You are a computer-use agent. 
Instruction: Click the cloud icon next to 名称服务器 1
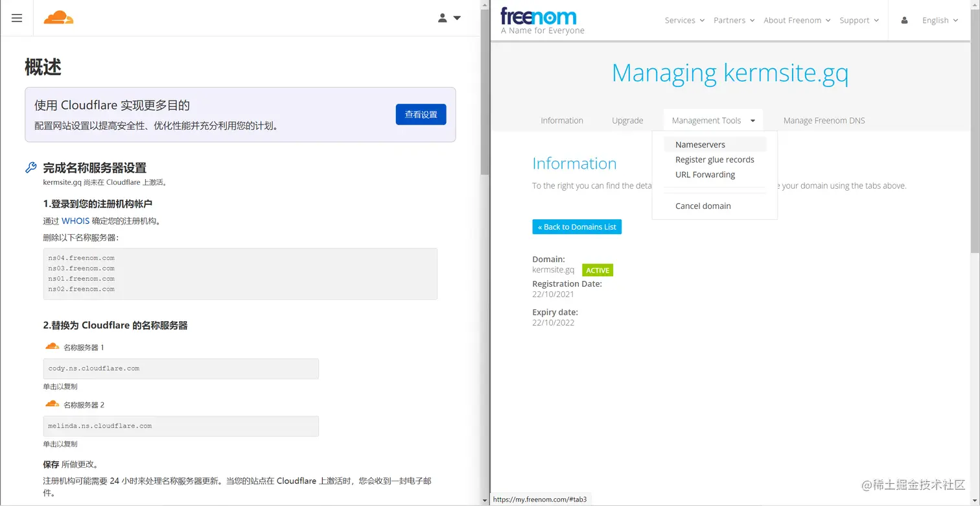52,346
